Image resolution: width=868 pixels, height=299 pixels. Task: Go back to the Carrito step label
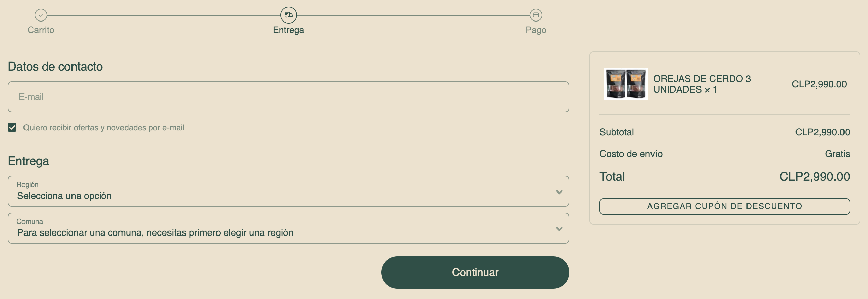click(41, 30)
